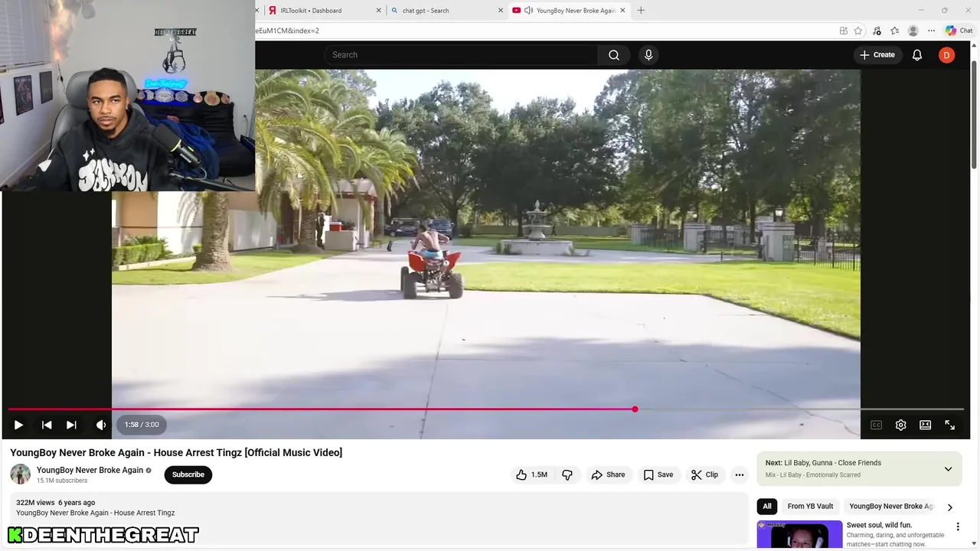This screenshot has height=551, width=980.
Task: Toggle closed captions on the video
Action: 876,425
